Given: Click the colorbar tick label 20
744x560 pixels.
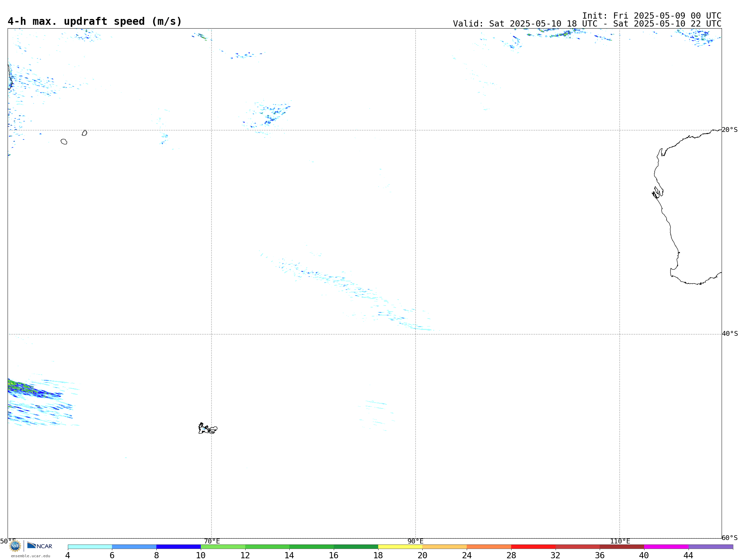Looking at the screenshot, I should point(422,555).
